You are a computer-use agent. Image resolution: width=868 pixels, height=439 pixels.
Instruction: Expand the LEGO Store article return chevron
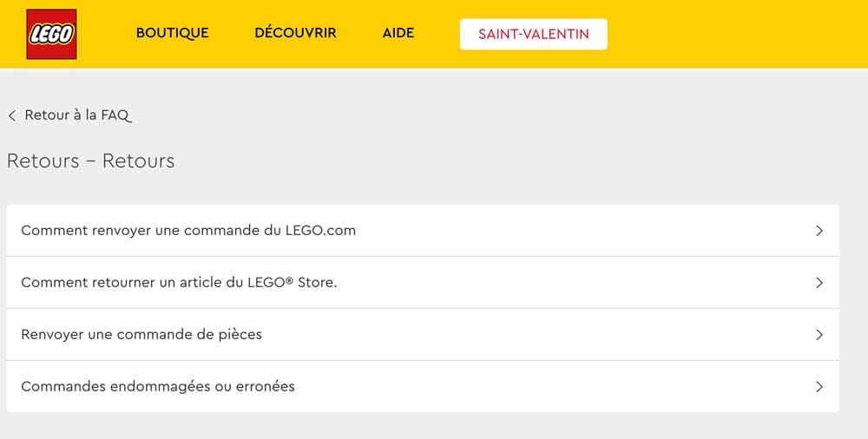coord(819,283)
